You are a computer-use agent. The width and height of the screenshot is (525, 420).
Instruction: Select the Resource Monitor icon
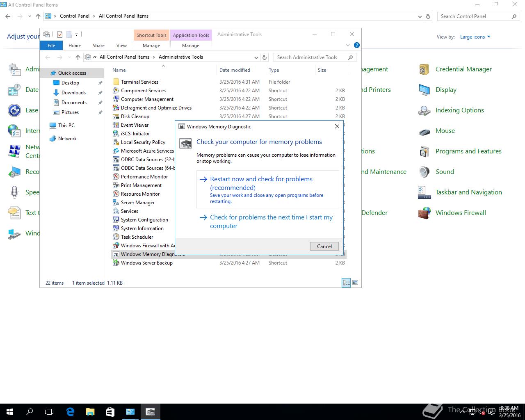point(116,194)
